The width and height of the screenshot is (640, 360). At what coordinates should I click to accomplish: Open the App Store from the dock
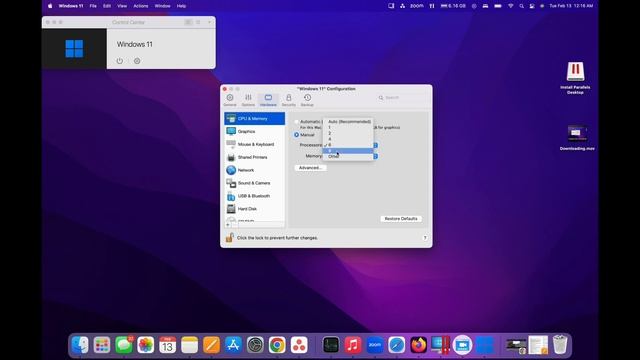(x=233, y=345)
